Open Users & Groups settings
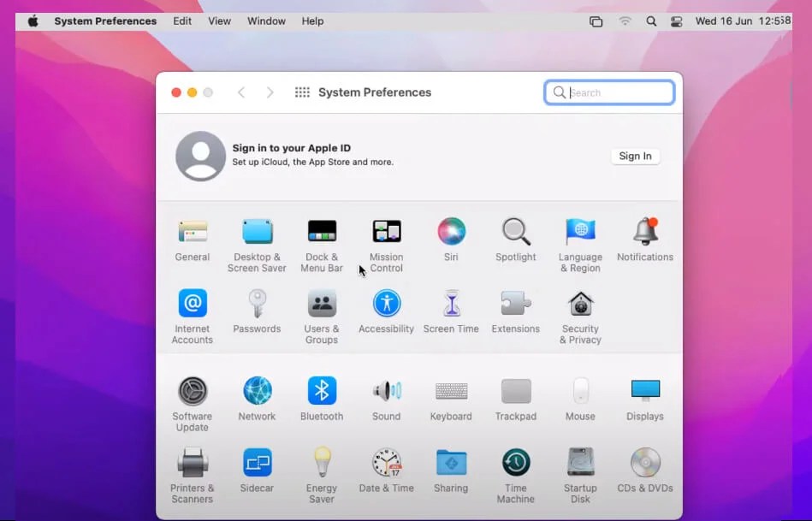Image resolution: width=812 pixels, height=521 pixels. (322, 303)
